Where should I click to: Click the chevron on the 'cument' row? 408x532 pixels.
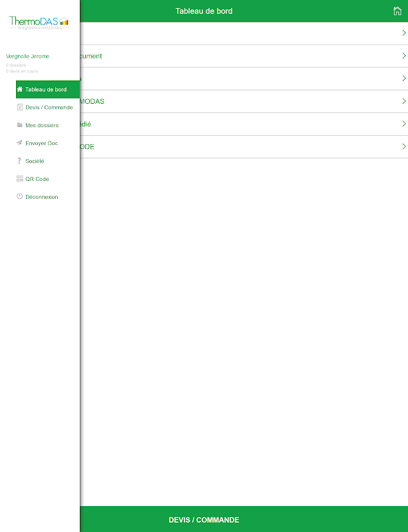(x=404, y=56)
